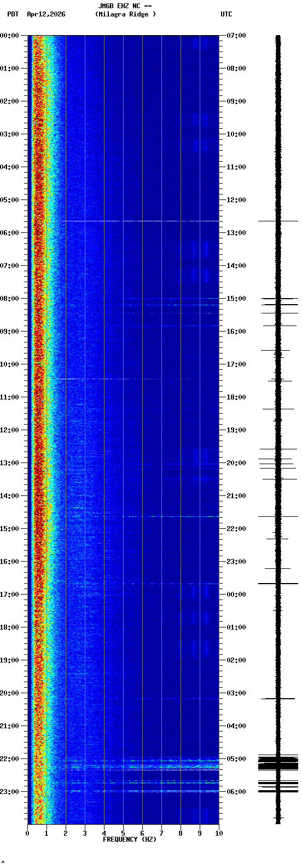Click the UTC '13:00' time label
The height and width of the screenshot is (868, 302).
pos(236,233)
